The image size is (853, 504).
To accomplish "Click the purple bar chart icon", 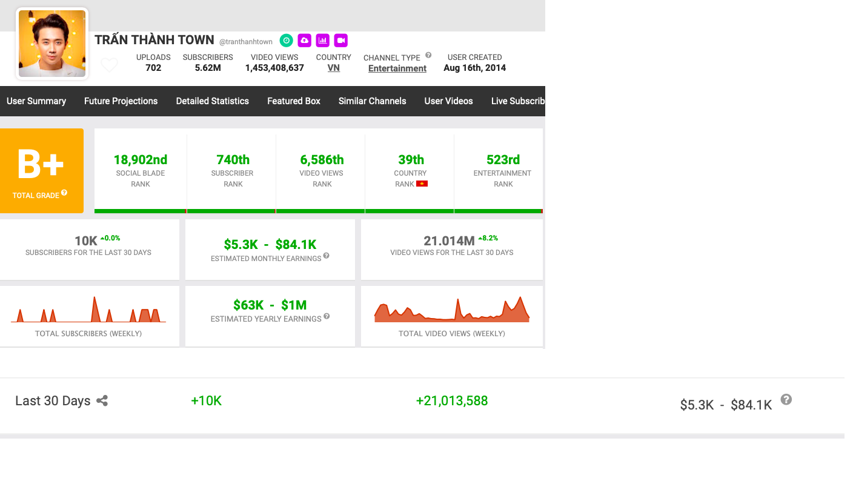I will point(322,41).
